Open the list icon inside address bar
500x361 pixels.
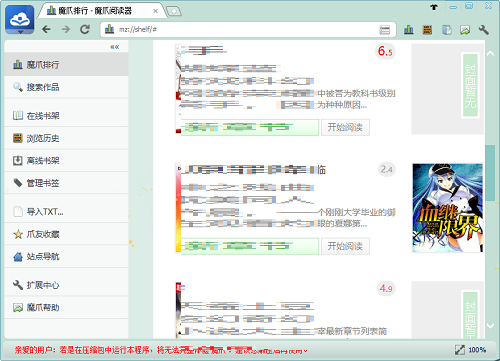[384, 30]
